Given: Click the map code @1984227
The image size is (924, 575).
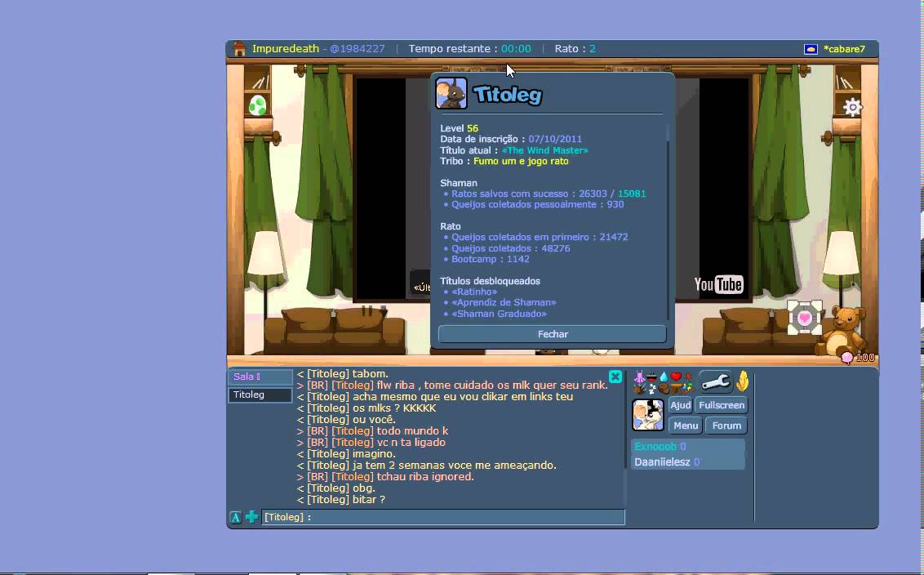Looking at the screenshot, I should (357, 49).
